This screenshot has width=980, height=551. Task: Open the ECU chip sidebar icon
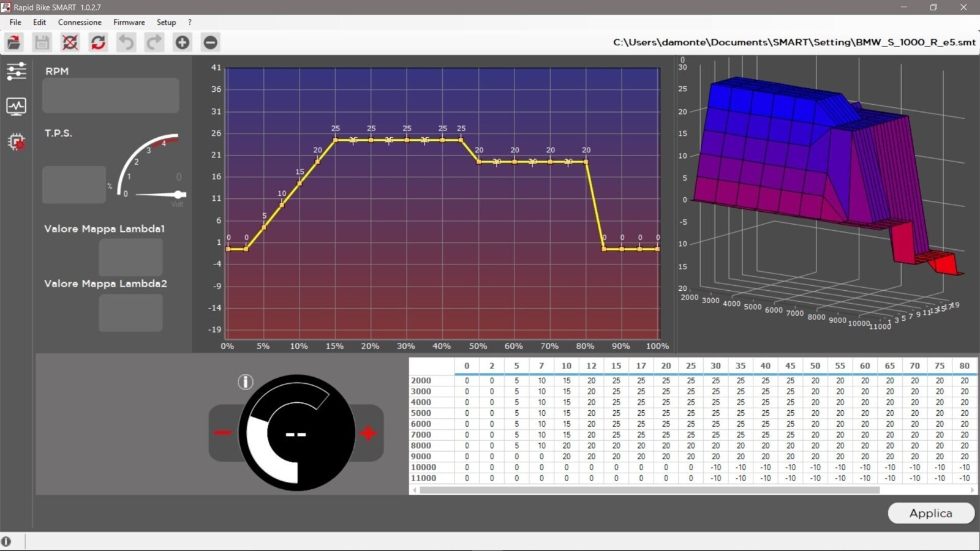coord(16,142)
